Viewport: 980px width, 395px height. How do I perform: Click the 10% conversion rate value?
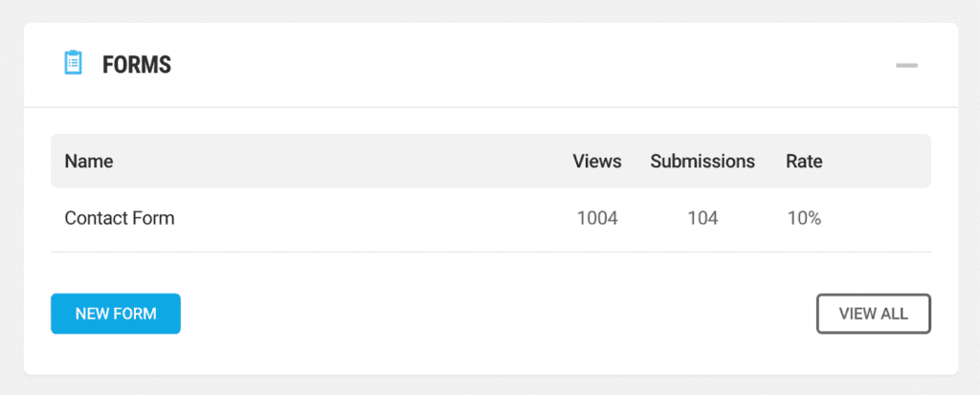tap(804, 218)
